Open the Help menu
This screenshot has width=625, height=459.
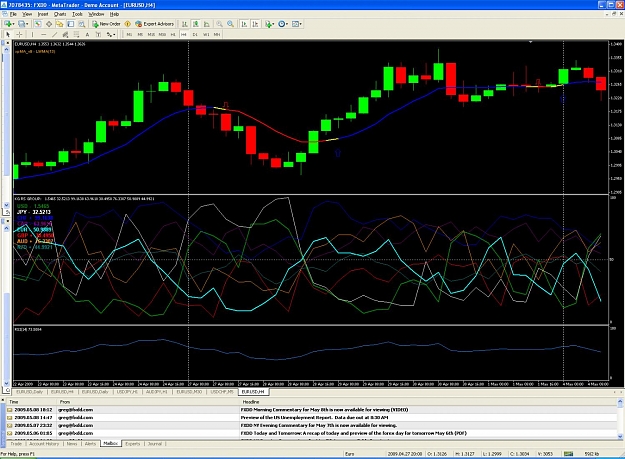click(114, 14)
